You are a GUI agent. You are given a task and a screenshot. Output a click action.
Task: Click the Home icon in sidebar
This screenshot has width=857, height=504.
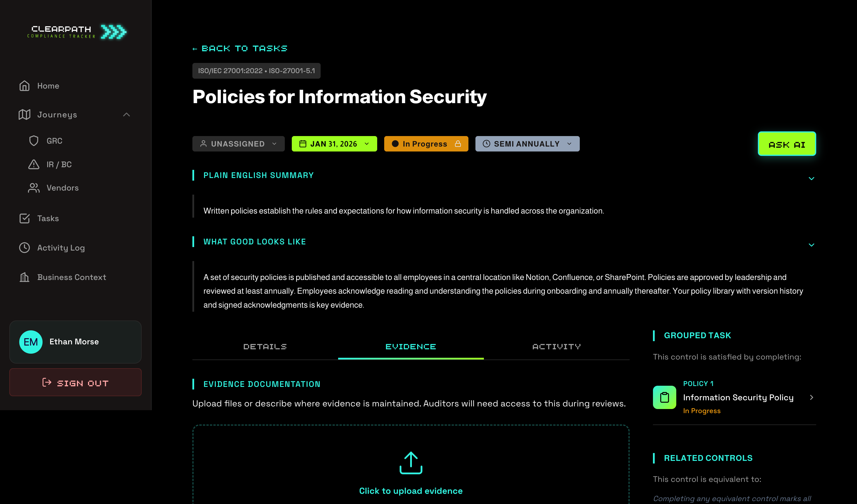[x=24, y=86]
